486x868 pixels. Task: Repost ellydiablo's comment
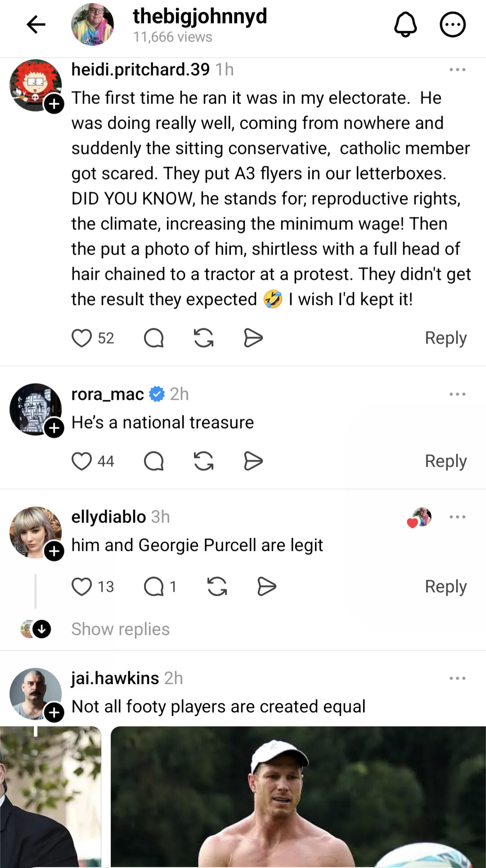point(217,587)
